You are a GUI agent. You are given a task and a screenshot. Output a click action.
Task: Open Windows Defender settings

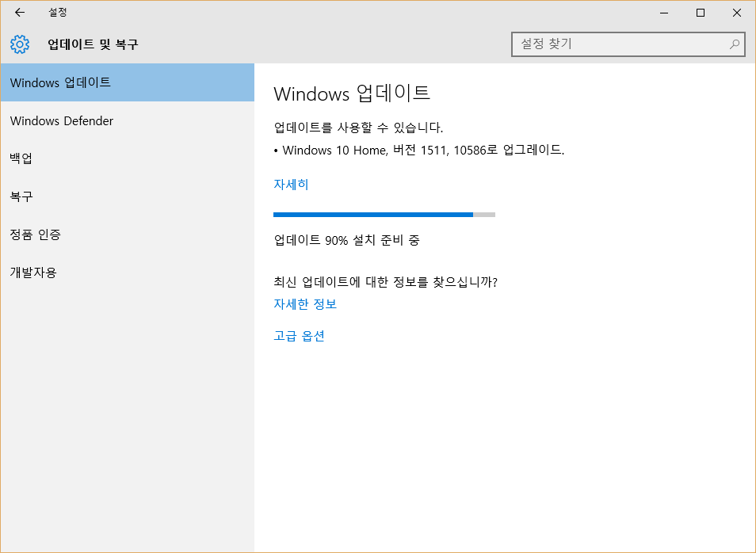[x=128, y=120]
